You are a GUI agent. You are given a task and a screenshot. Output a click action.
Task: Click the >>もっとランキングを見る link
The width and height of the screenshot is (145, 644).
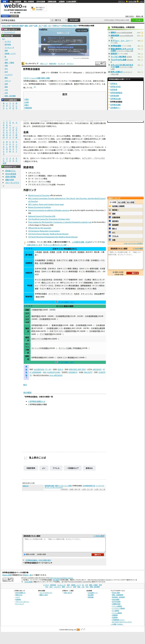click(x=133, y=243)
